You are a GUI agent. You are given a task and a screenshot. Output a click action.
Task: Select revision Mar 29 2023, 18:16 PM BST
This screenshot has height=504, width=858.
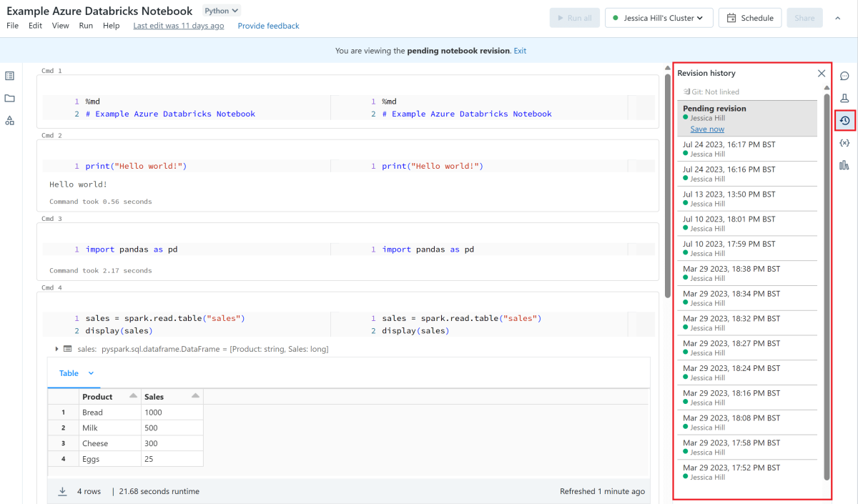pyautogui.click(x=747, y=397)
